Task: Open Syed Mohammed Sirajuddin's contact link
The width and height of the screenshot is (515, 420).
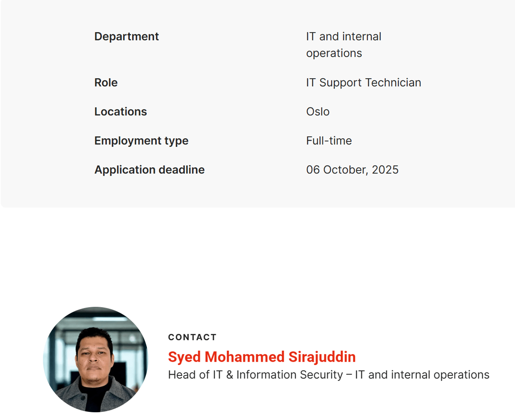Action: tap(261, 357)
